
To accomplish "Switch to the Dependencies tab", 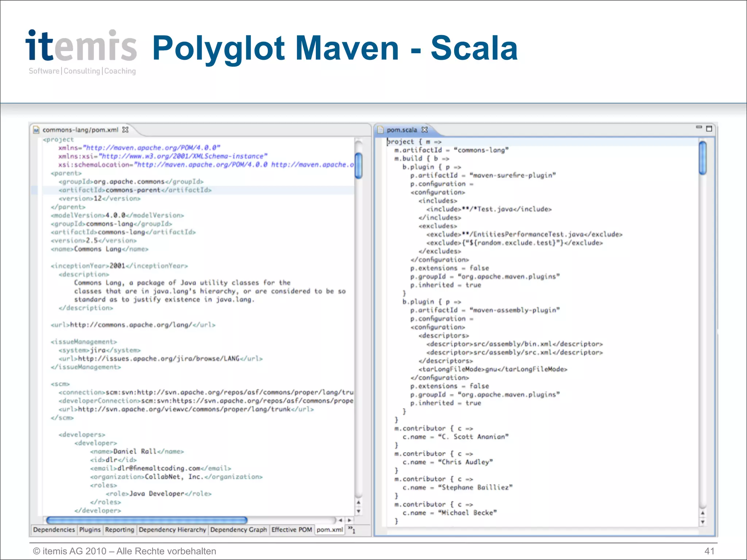I will pyautogui.click(x=54, y=530).
